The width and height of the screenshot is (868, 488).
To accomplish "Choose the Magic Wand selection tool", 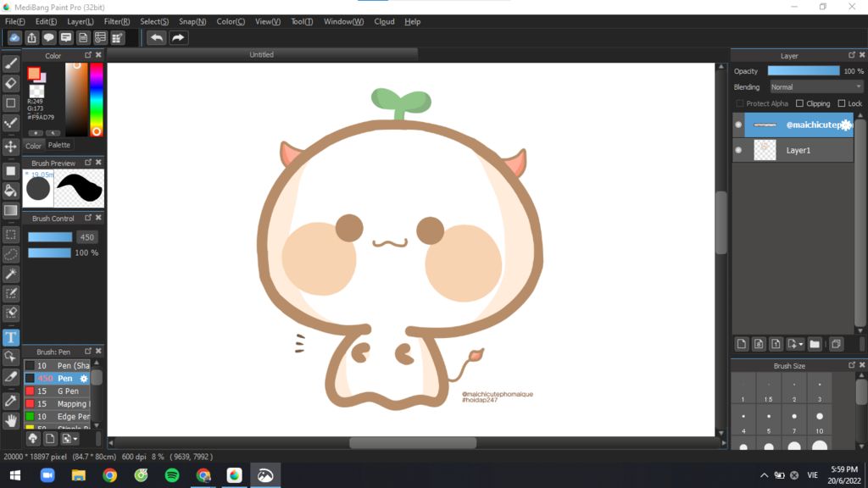I will tap(11, 274).
